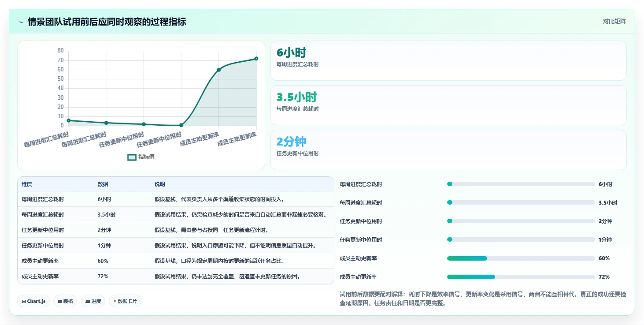Click the progress bar for the 1分钟 row
Image resolution: width=644 pixels, height=325 pixels.
[x=521, y=239]
